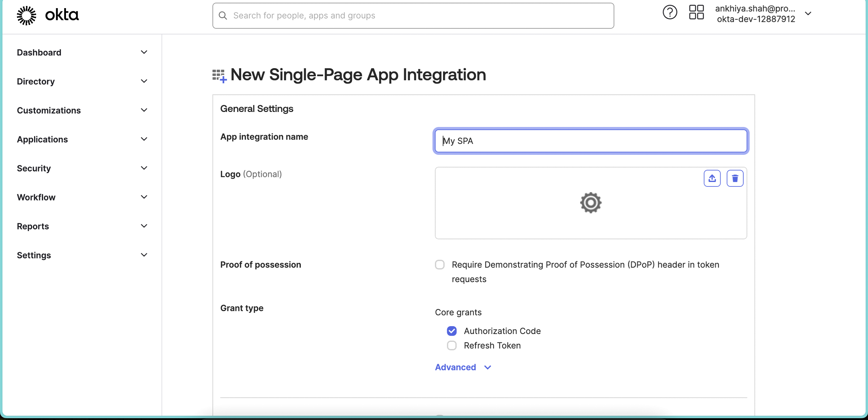Open the Reports sidebar section
This screenshot has width=868, height=420.
[x=33, y=226]
